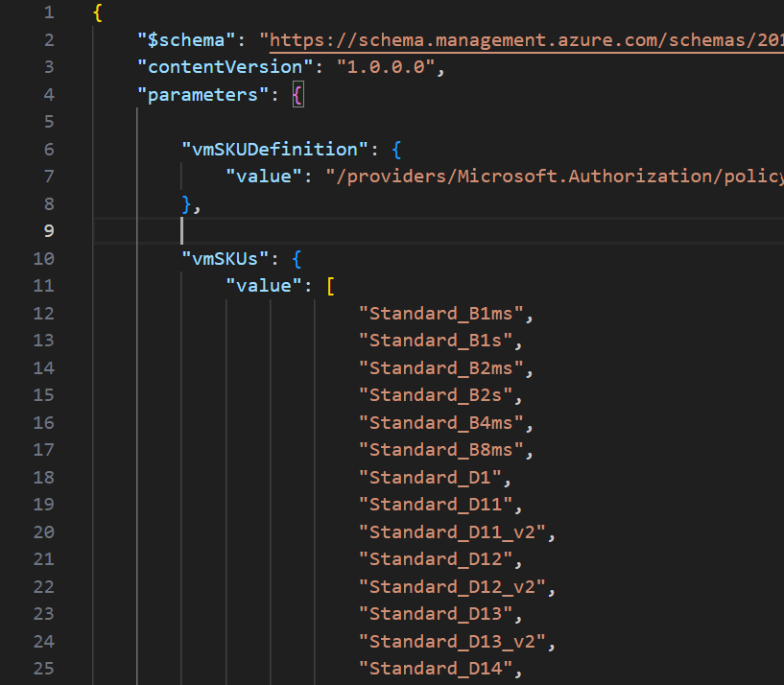Click the /providers/Microsoft.Authorization policy path string

tap(555, 177)
